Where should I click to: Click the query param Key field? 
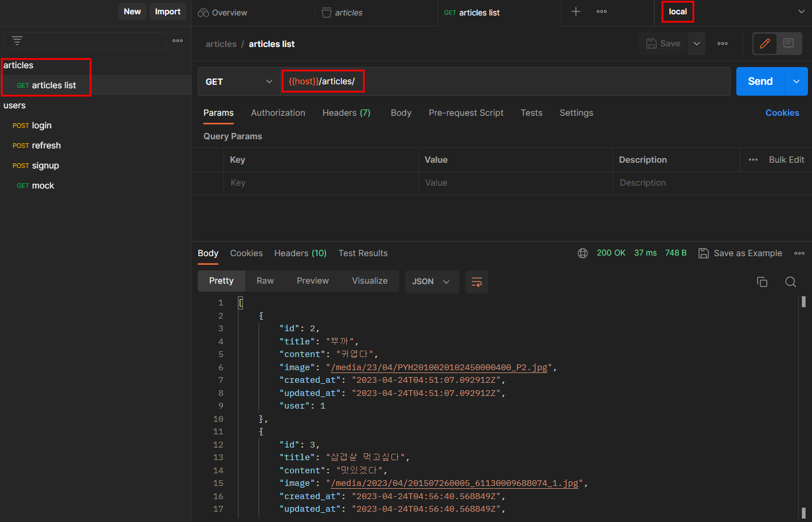point(321,183)
